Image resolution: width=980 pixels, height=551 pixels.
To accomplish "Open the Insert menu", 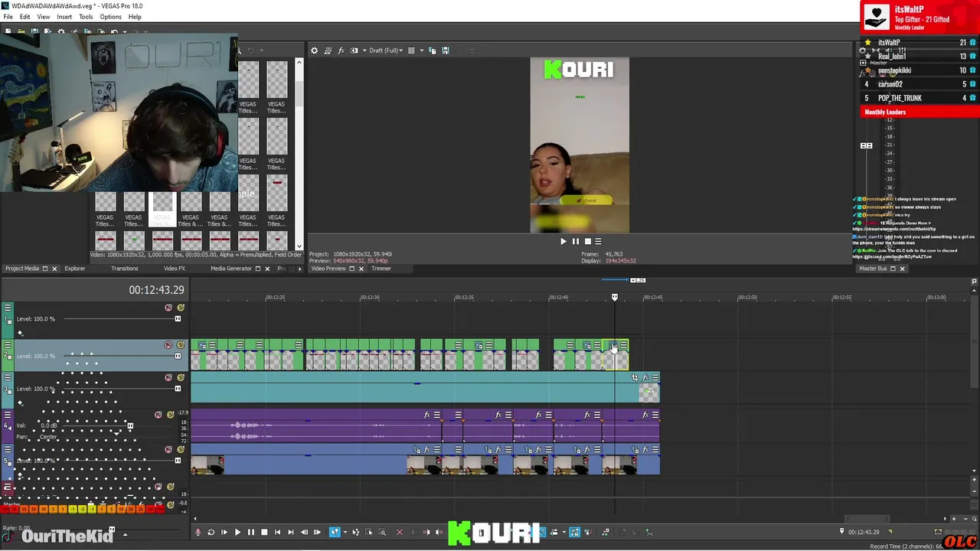I will [x=64, y=16].
